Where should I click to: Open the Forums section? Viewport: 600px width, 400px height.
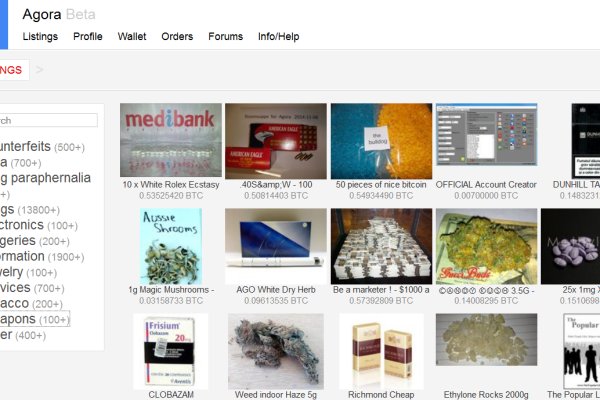[225, 37]
